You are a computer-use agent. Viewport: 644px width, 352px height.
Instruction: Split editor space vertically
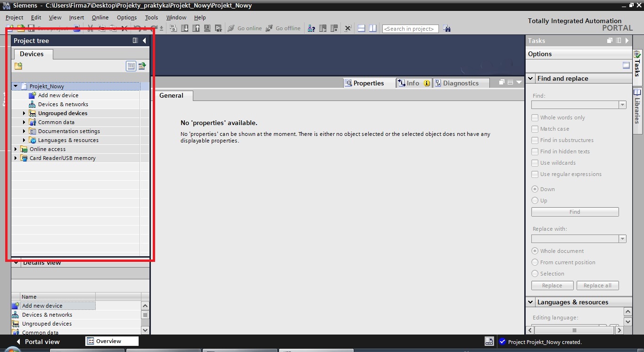point(373,28)
